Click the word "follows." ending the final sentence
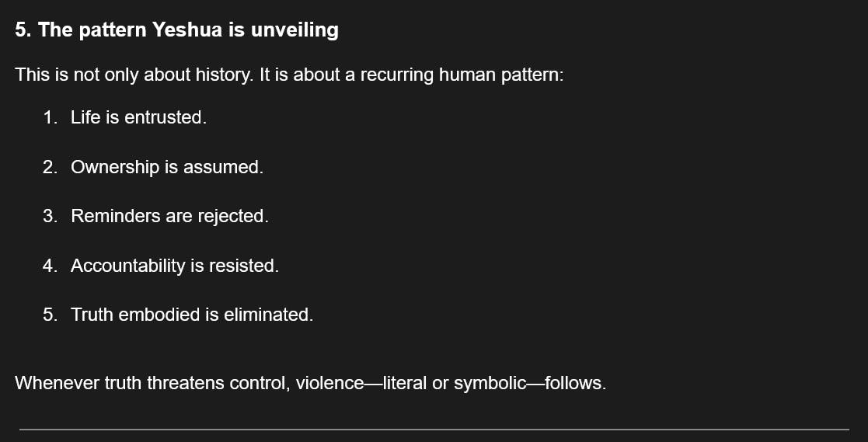Viewport: 868px width, 442px height. click(x=575, y=383)
